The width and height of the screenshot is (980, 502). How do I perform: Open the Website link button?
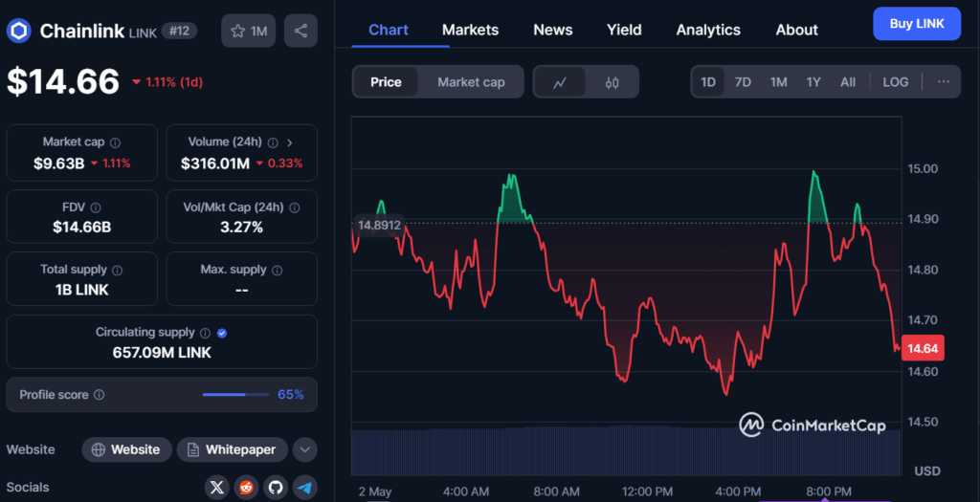[x=127, y=449]
